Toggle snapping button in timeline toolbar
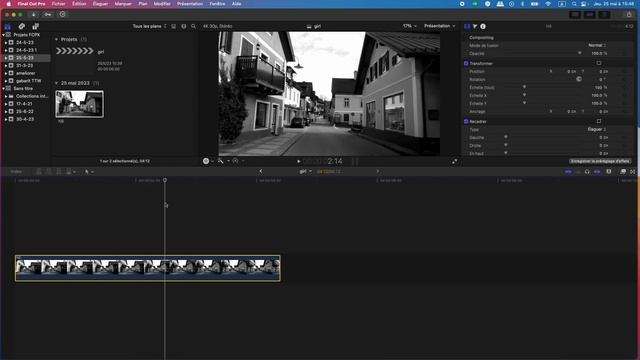Screen dimensions: 640x360 tap(597, 172)
